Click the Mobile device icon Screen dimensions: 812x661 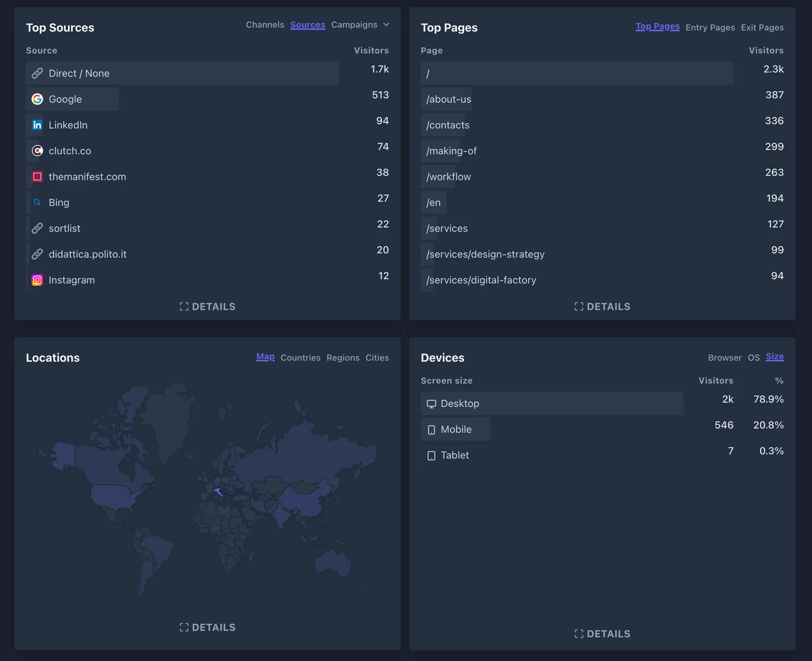tap(431, 430)
